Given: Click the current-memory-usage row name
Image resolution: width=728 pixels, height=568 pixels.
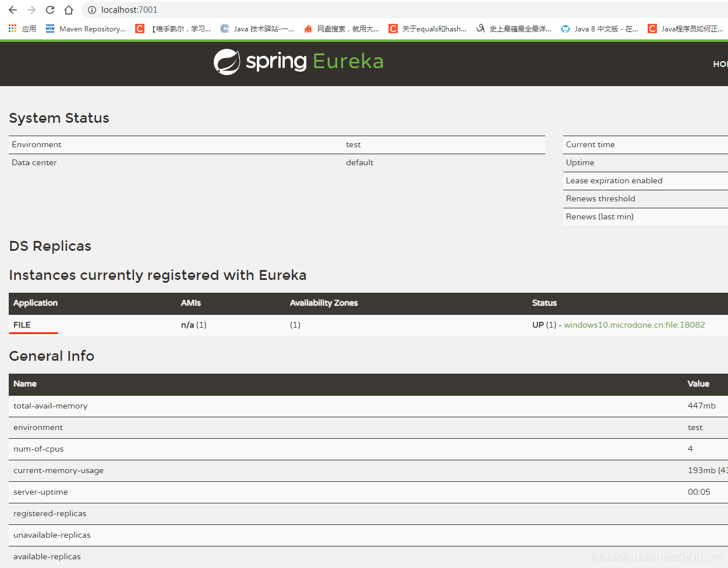Looking at the screenshot, I should pyautogui.click(x=58, y=470).
